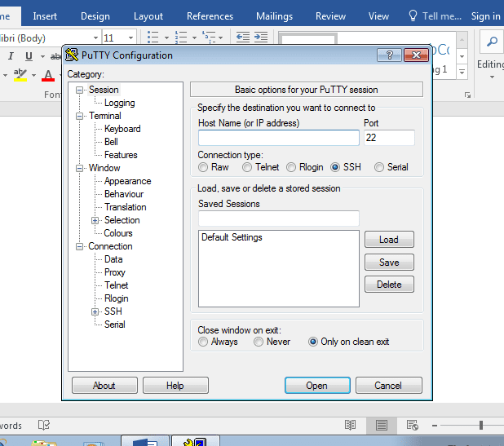Open the References ribbon tab
The height and width of the screenshot is (446, 504).
point(210,16)
